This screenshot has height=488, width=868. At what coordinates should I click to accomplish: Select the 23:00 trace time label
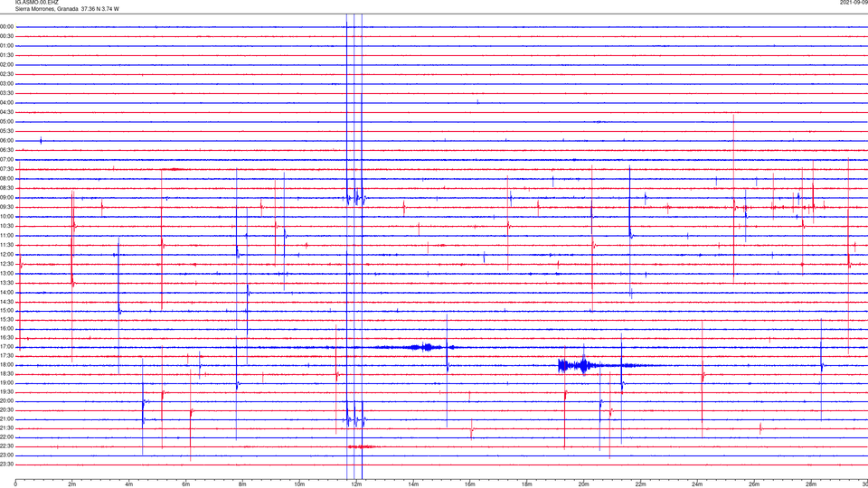(x=7, y=455)
